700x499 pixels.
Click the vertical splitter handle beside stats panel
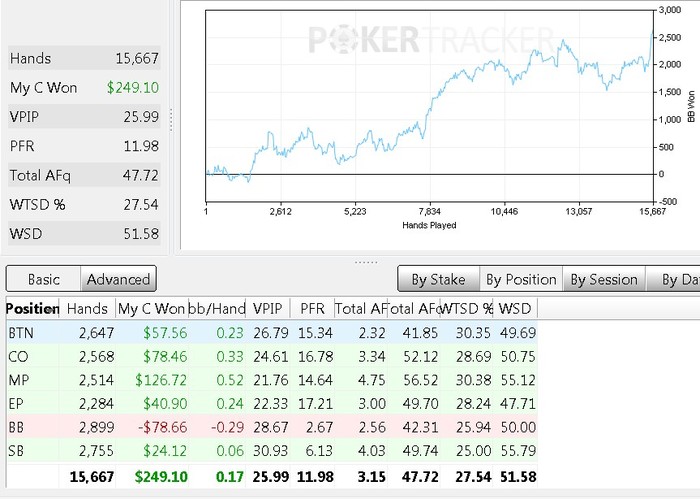point(171,120)
